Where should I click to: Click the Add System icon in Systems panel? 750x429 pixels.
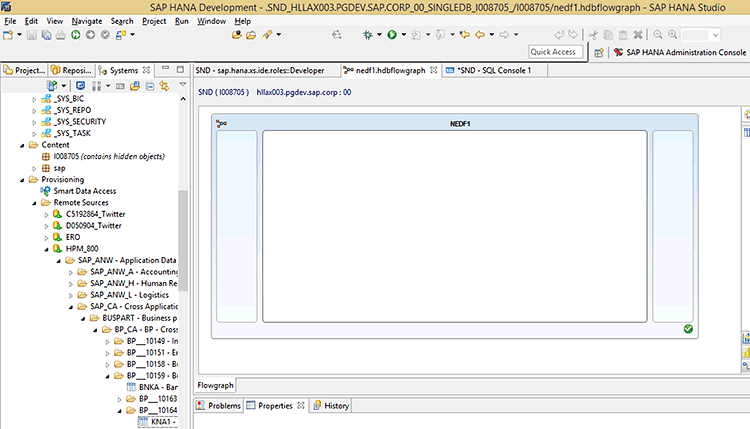(x=52, y=86)
